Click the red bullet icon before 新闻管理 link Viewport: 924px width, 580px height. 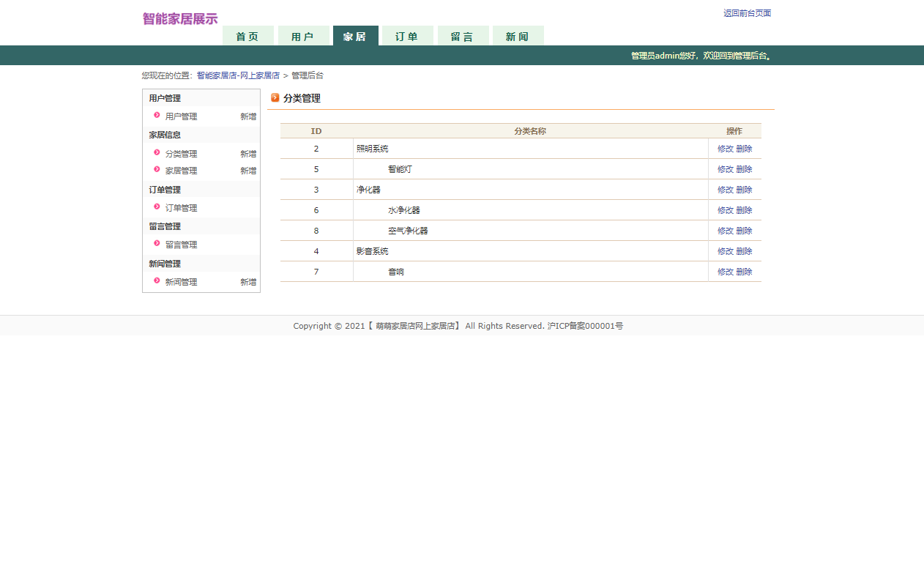(x=156, y=281)
